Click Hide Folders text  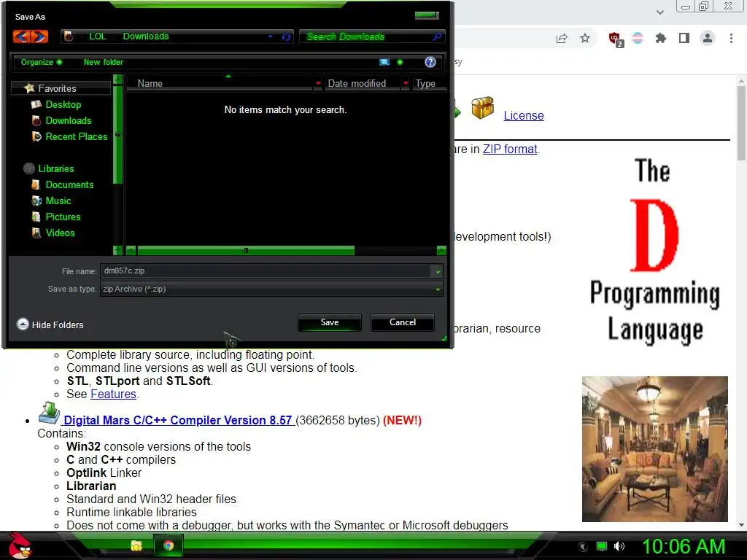[58, 324]
